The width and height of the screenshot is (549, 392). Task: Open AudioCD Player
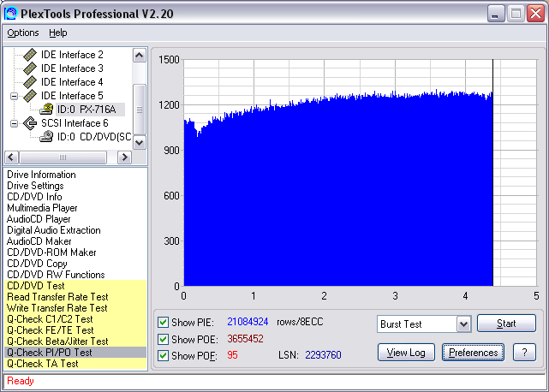click(39, 219)
